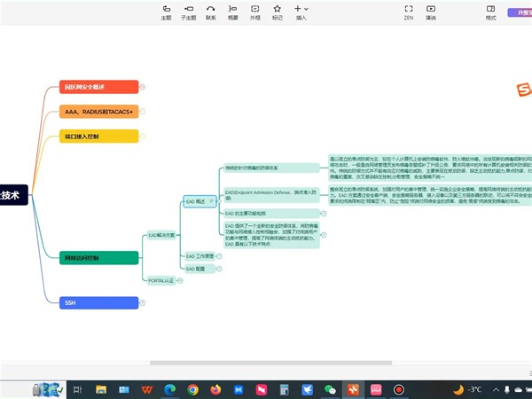
Task: Click the Sogou input floating icon
Action: [x=523, y=90]
